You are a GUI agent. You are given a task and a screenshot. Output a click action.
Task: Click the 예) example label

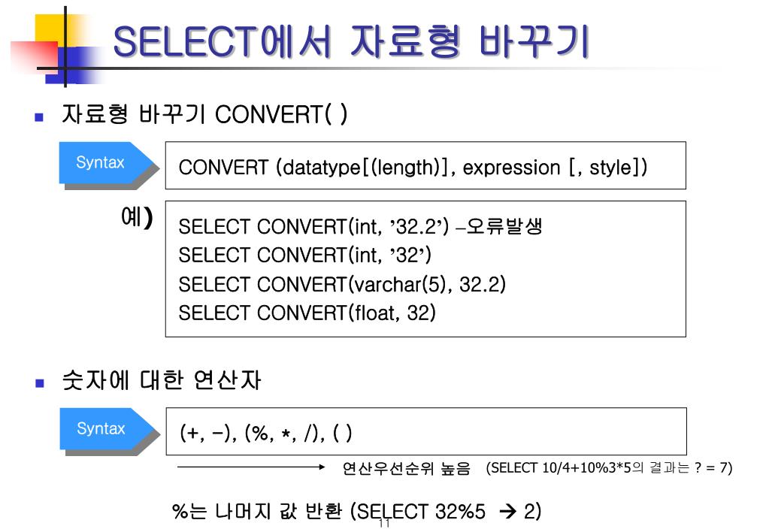click(x=137, y=216)
